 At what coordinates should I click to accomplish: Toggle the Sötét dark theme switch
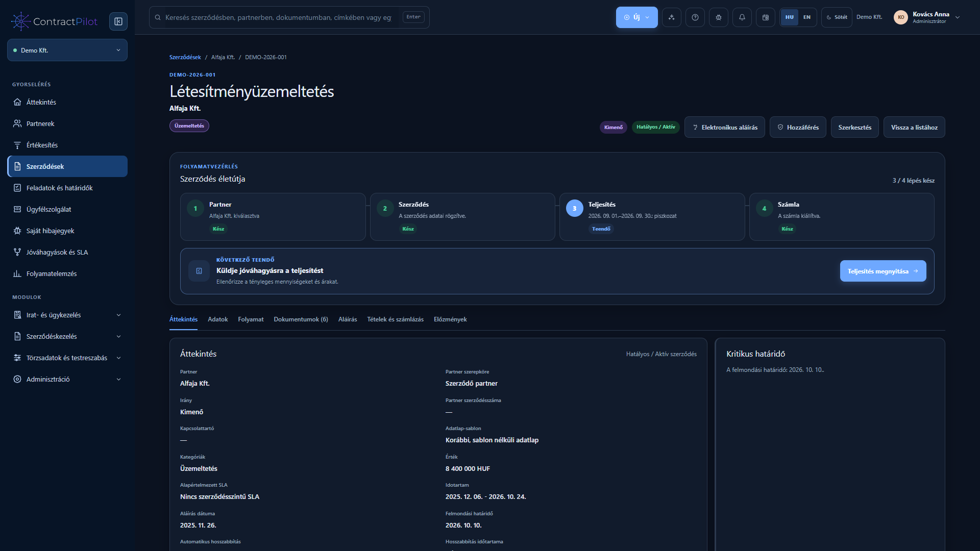[x=837, y=17]
